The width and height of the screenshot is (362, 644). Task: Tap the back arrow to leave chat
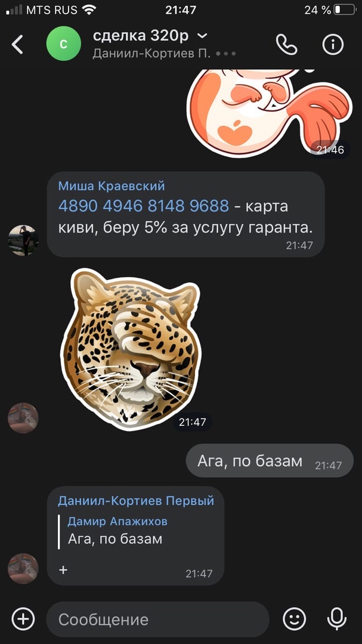pos(17,44)
